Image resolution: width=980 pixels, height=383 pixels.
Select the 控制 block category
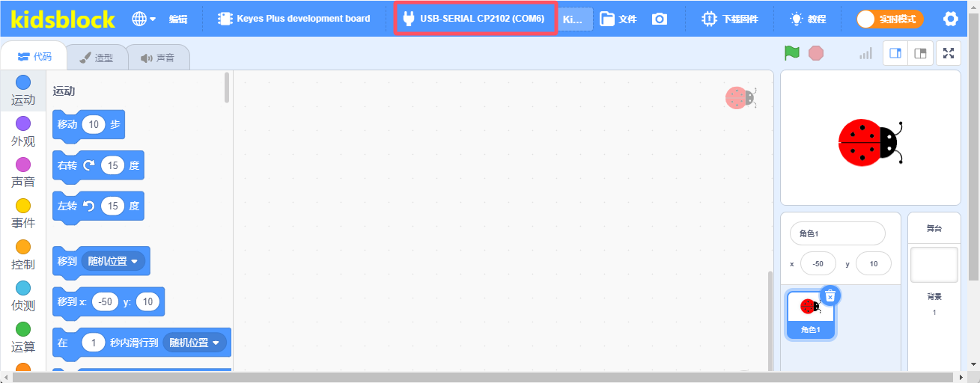pyautogui.click(x=23, y=255)
